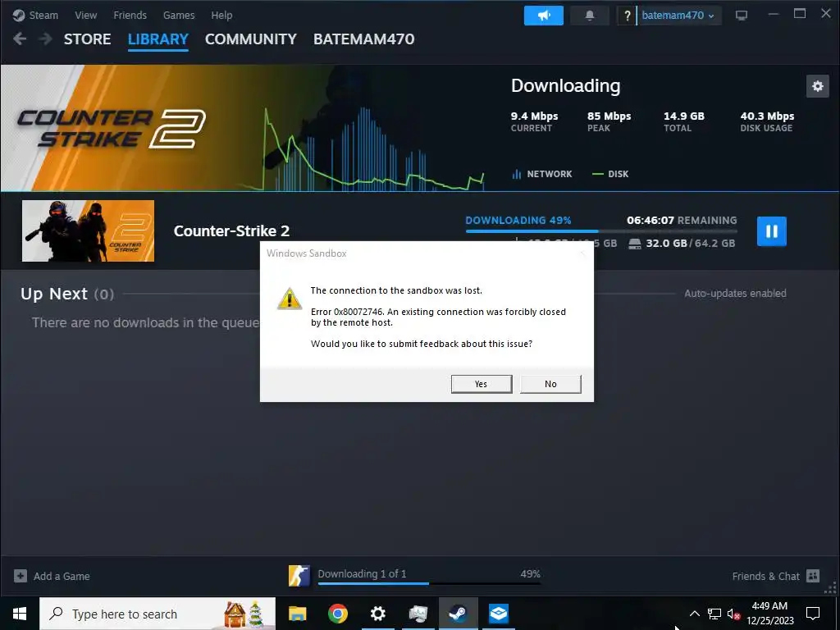This screenshot has width=840, height=630.
Task: Click the NETWORK graph legend
Action: tap(542, 174)
